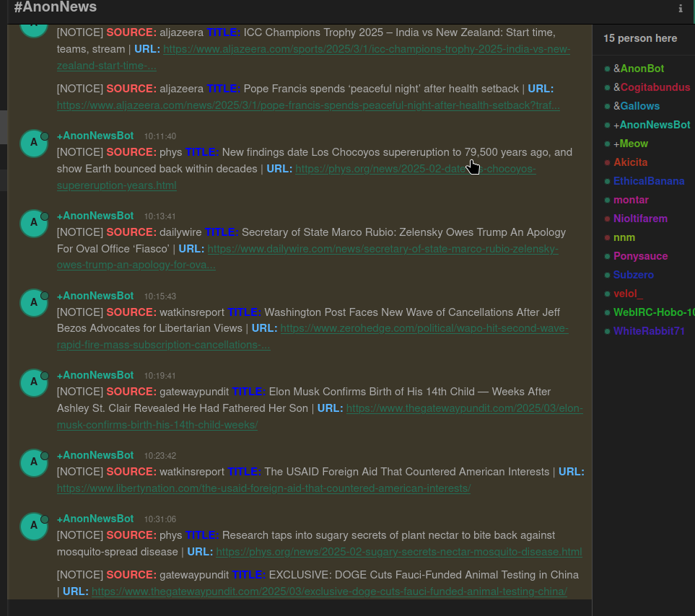The width and height of the screenshot is (695, 616).
Task: Click the #AnonNews channel title
Action: point(56,7)
